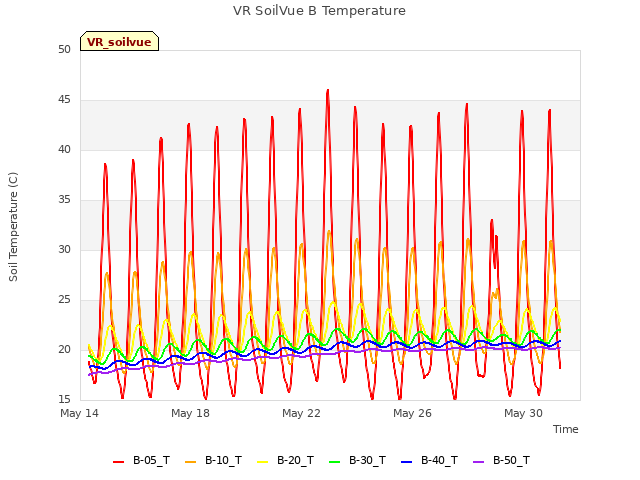Click the May 30 x-axis label
Image resolution: width=640 pixels, height=480 pixels.
(x=523, y=413)
